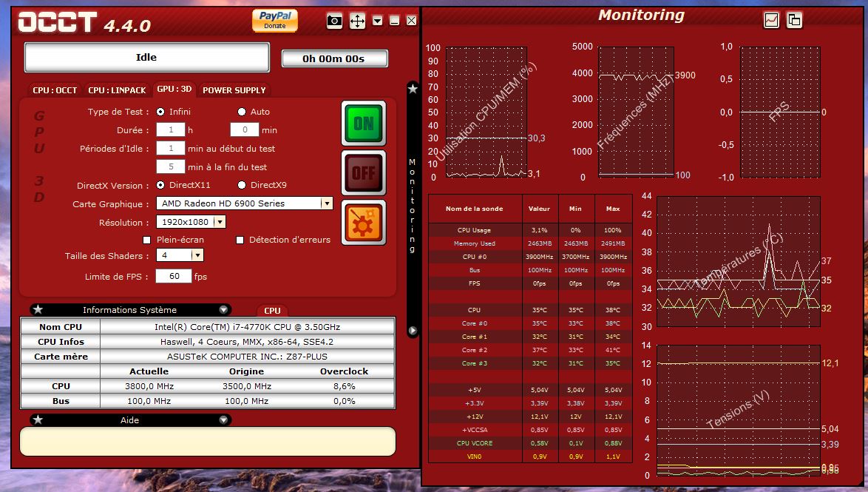Click the 0h 00m 00s timer display
This screenshot has height=492, width=868.
[334, 58]
